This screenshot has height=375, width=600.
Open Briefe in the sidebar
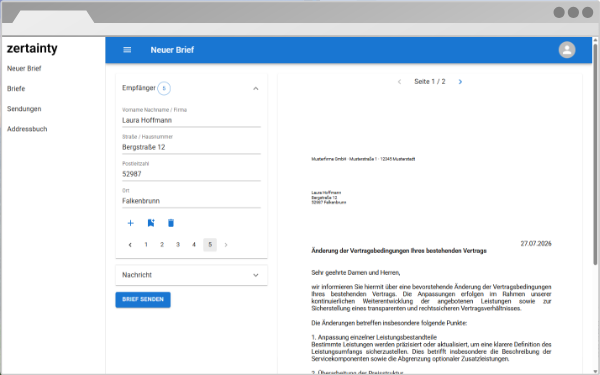coord(16,89)
